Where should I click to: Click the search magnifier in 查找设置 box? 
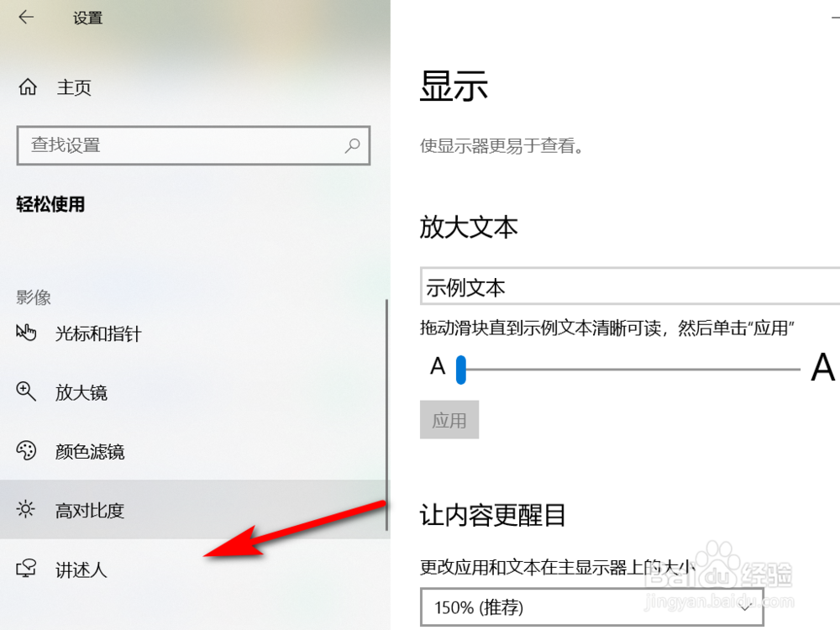click(353, 145)
